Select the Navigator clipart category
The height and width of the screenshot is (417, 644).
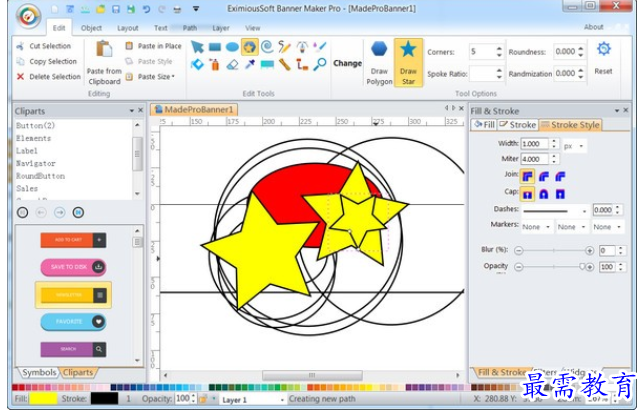pos(36,164)
